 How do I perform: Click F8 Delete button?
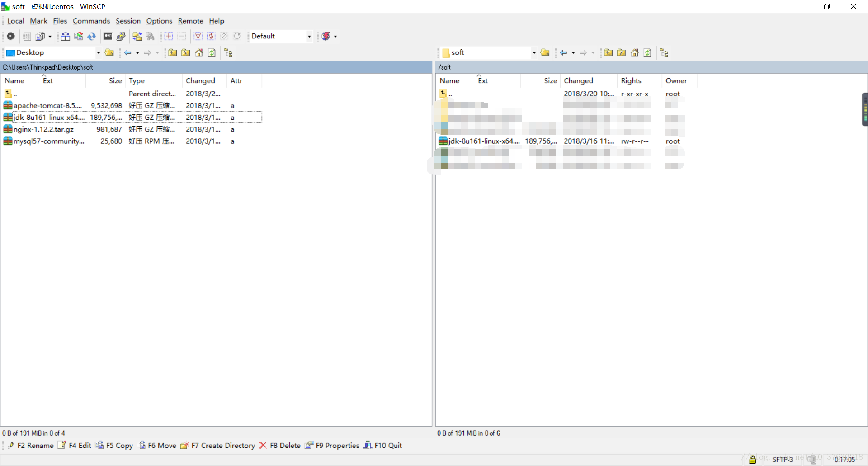[280, 446]
